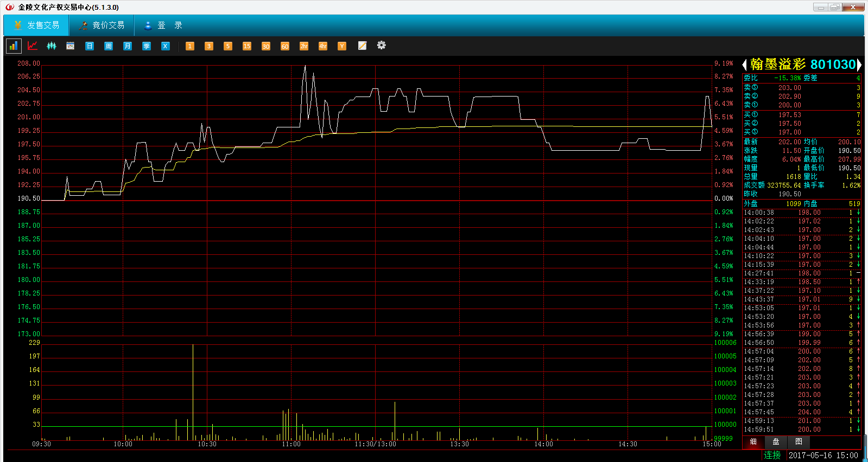Choose the 30-minute interval icon
This screenshot has width=868, height=462.
pos(266,46)
